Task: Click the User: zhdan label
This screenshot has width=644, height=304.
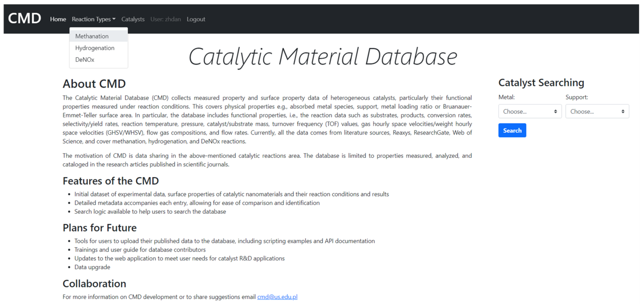Action: [x=166, y=19]
